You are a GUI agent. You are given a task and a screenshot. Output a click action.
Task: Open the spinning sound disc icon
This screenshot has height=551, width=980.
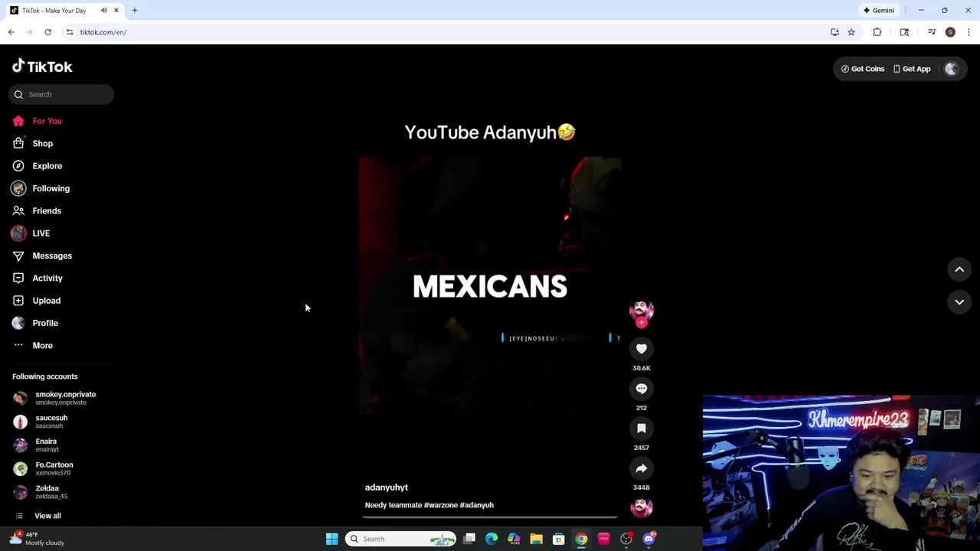[x=642, y=507]
